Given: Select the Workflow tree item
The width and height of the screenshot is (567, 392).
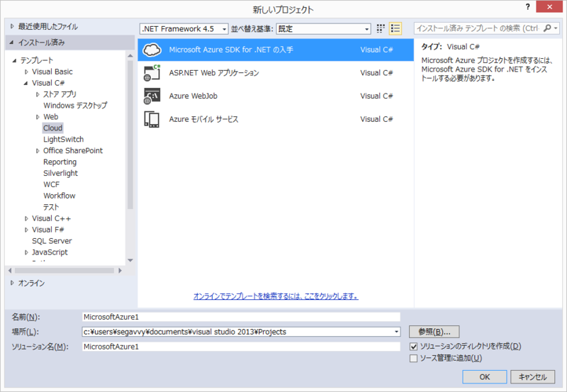Looking at the screenshot, I should [x=60, y=196].
